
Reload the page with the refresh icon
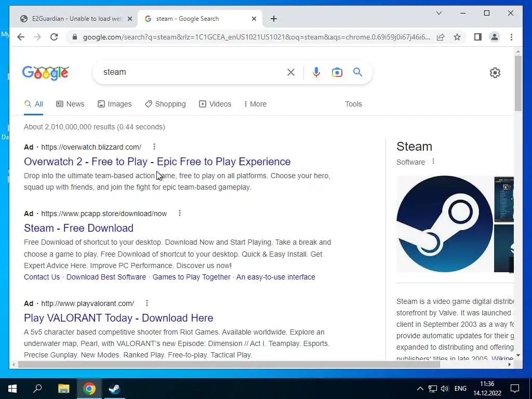click(54, 37)
